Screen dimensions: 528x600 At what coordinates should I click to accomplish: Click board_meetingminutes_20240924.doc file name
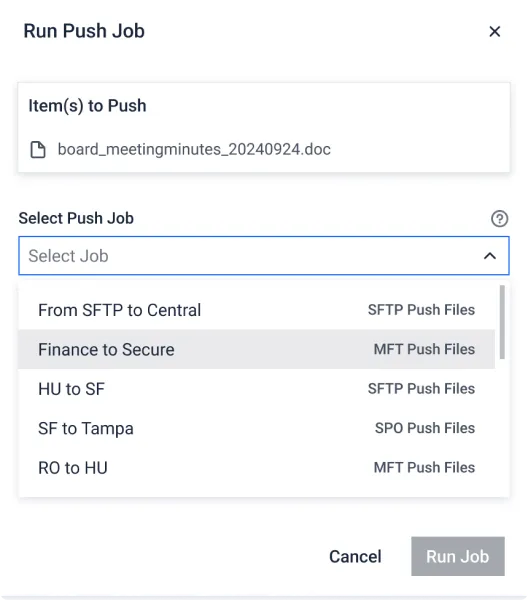tap(194, 149)
